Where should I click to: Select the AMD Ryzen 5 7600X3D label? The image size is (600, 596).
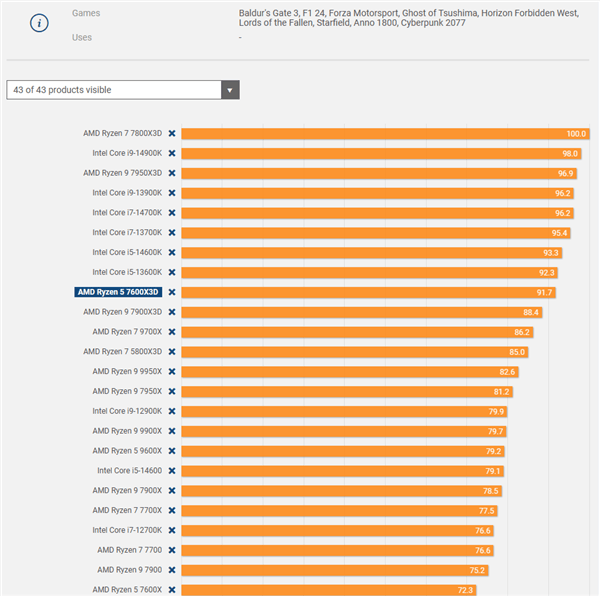point(118,292)
